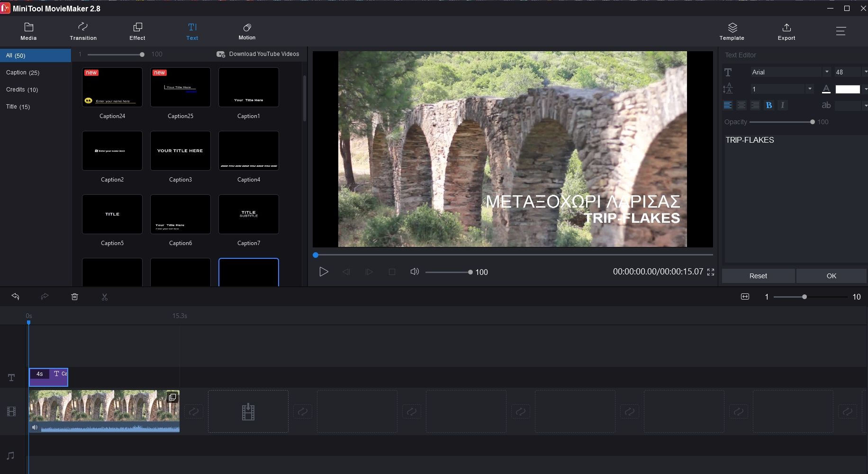868x474 pixels.
Task: Switch to the Transition tab
Action: 83,31
